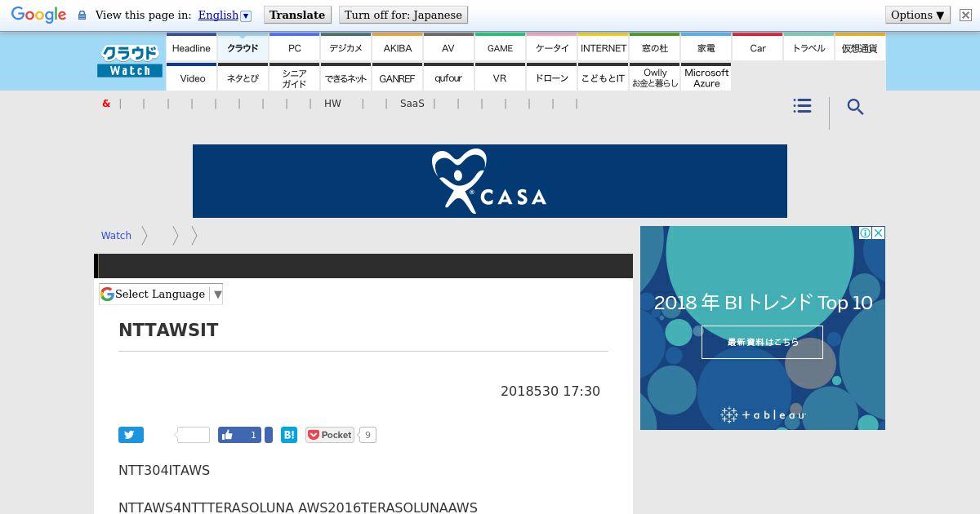The width and height of the screenshot is (980, 514).
Task: Open the Video tab
Action: pos(191,78)
